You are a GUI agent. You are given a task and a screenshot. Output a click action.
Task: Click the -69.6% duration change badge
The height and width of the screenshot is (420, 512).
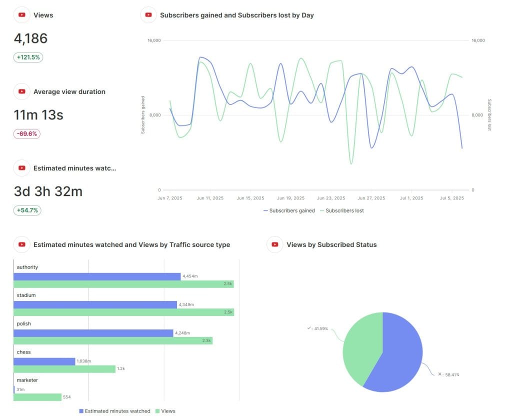27,134
